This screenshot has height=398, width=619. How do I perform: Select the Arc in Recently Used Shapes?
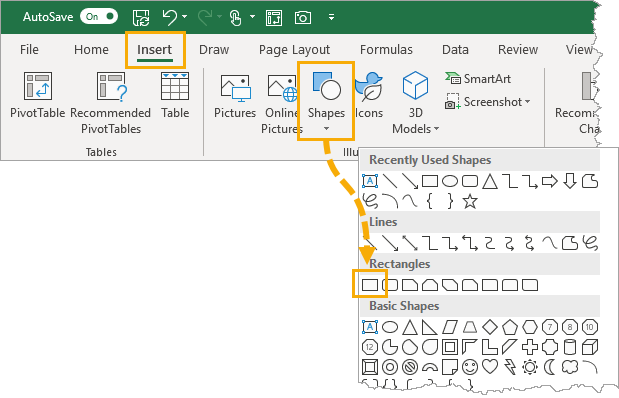(390, 201)
